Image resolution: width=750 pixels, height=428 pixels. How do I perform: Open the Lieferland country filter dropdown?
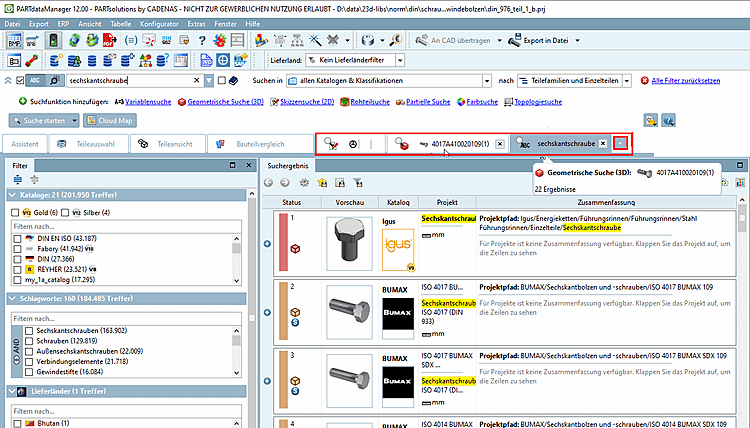(400, 60)
